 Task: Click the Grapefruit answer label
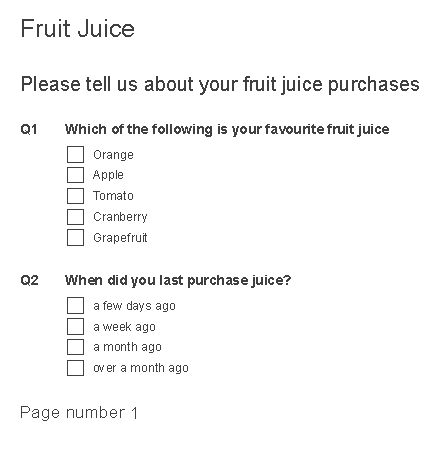[120, 238]
